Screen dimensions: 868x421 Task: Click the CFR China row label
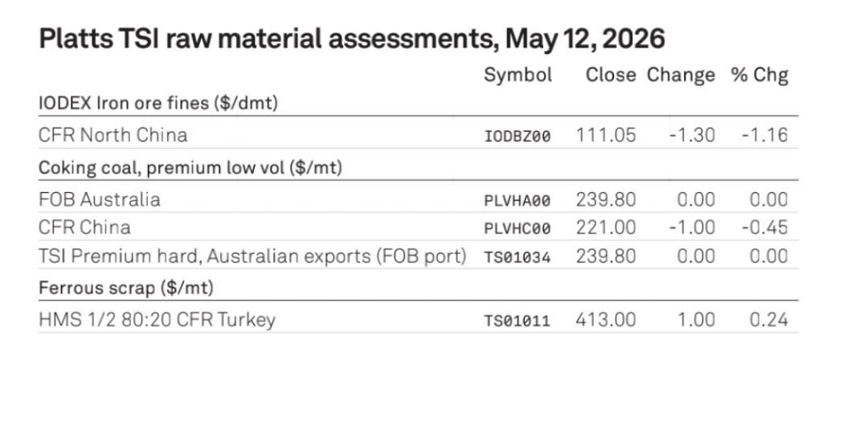(84, 227)
